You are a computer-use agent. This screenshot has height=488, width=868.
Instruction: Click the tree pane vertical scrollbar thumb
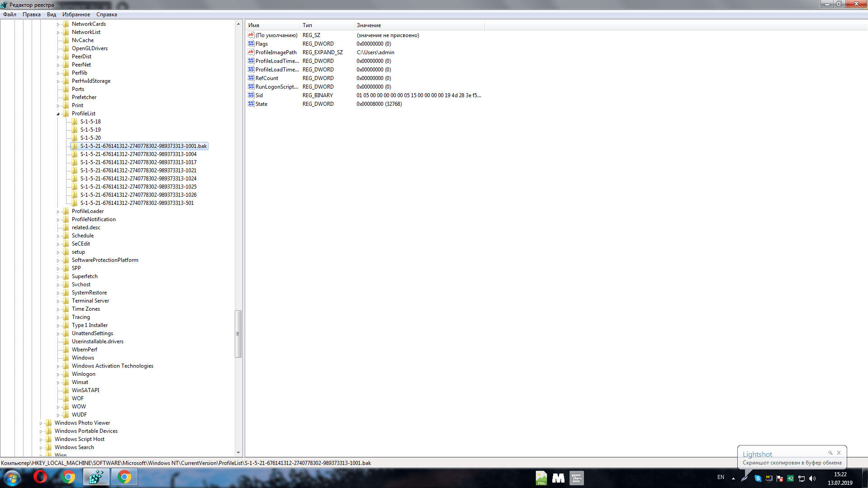[238, 334]
